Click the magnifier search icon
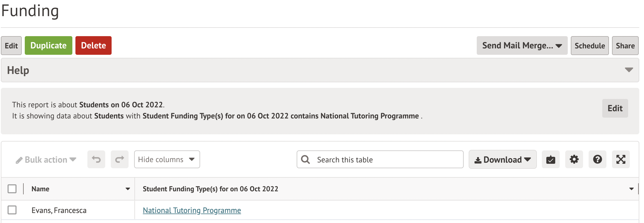The image size is (644, 223). [x=305, y=159]
